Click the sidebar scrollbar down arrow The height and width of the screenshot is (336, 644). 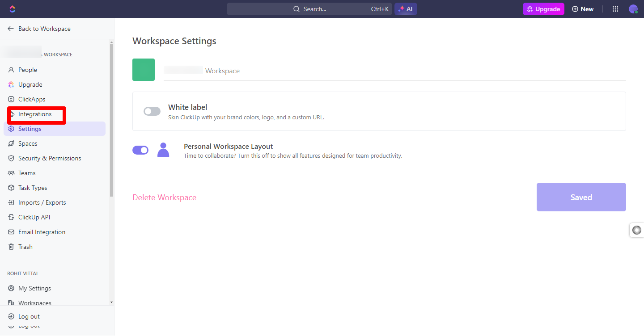tap(112, 302)
